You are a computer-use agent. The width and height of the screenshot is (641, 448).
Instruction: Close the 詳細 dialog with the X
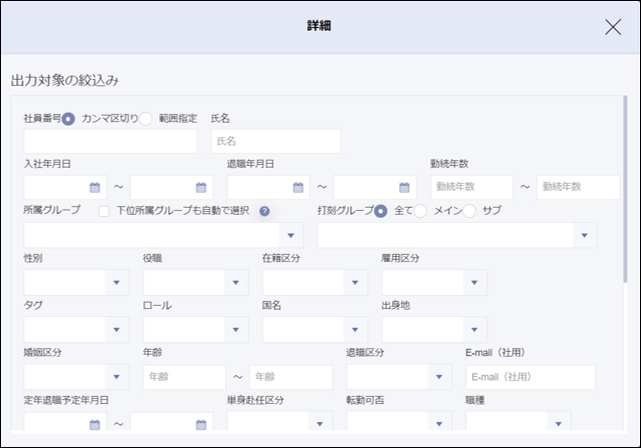(613, 27)
